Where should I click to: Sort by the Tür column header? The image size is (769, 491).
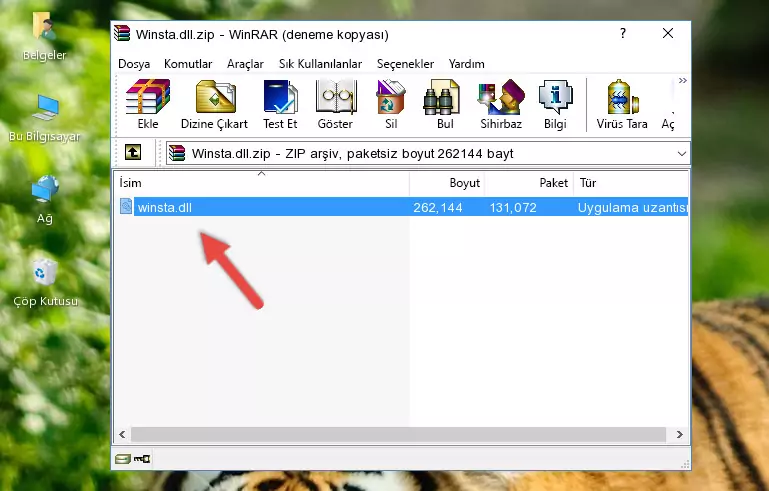click(x=631, y=183)
